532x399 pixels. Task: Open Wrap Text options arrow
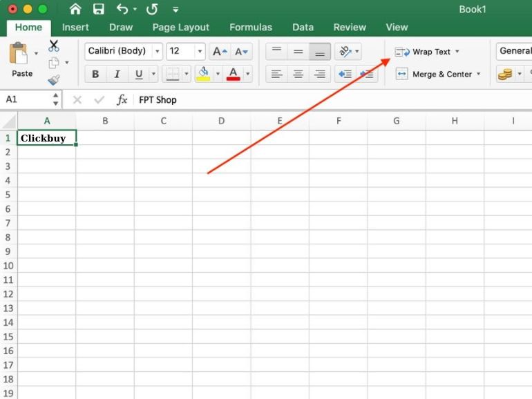tap(457, 52)
